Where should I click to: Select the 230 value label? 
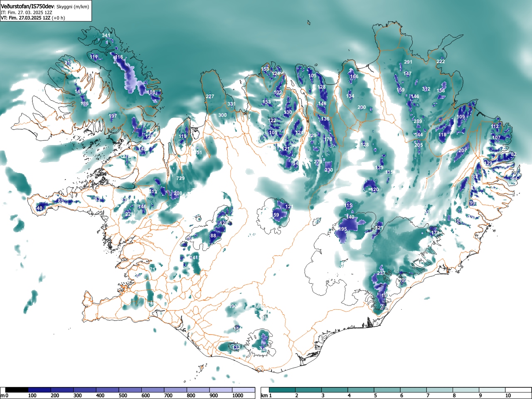[x=329, y=170]
